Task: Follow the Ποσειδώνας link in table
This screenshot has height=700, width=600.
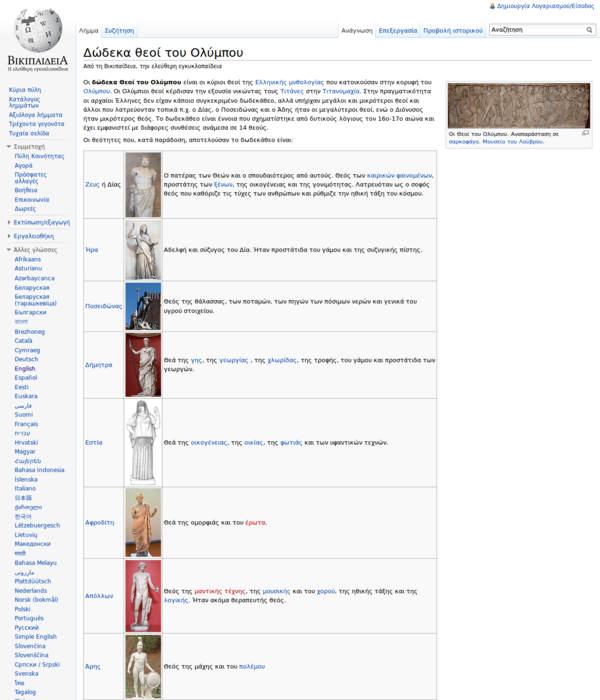Action: click(104, 306)
